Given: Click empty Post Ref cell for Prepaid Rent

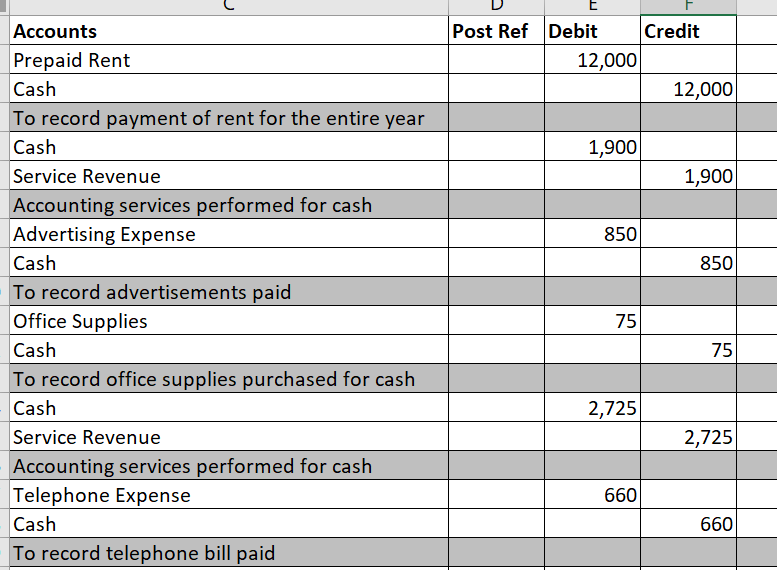Looking at the screenshot, I should [x=496, y=60].
